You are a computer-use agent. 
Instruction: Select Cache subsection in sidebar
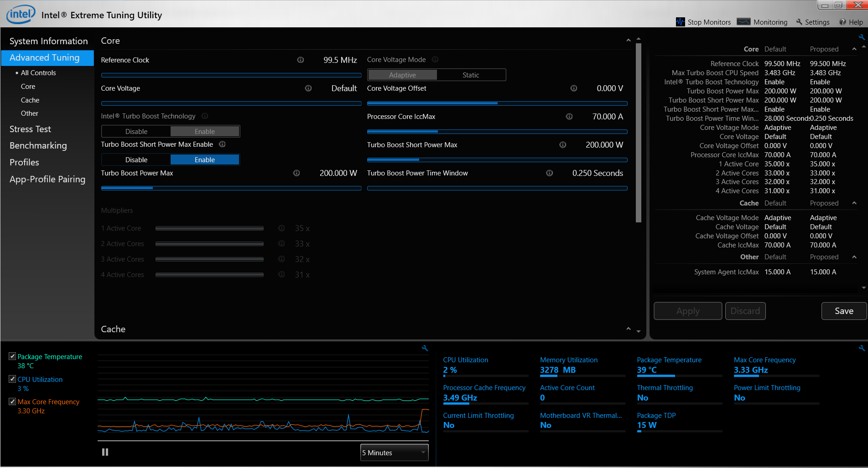30,100
